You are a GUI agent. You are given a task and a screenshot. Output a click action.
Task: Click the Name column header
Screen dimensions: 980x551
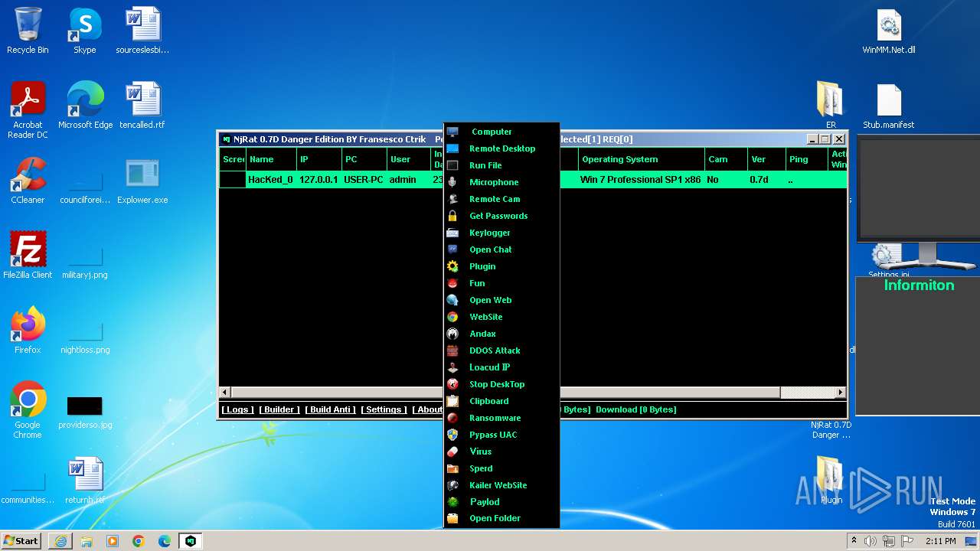tap(271, 159)
